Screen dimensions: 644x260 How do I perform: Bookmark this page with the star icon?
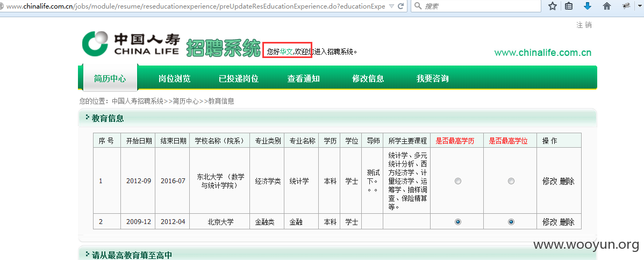[x=553, y=6]
